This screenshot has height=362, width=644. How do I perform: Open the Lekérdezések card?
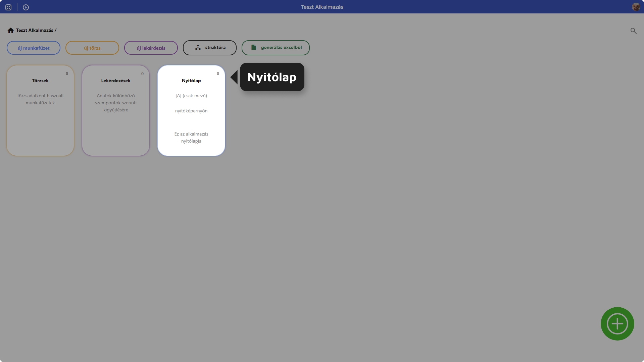click(115, 110)
